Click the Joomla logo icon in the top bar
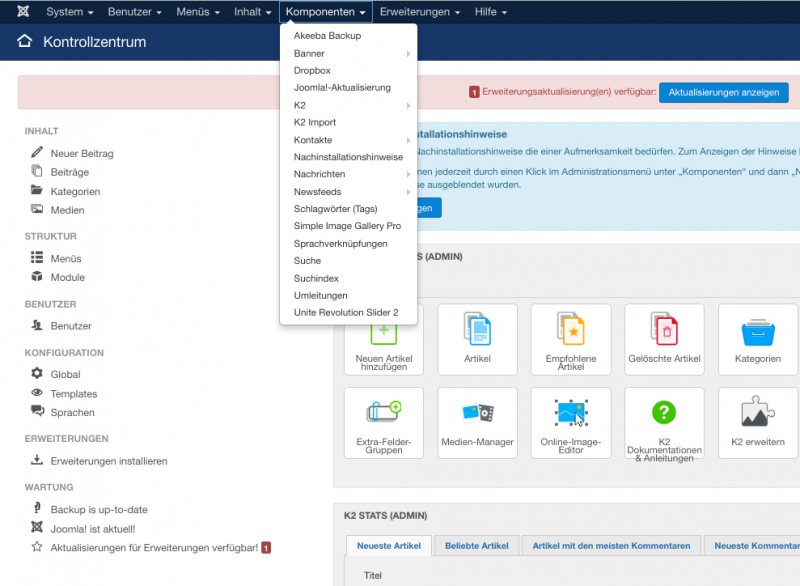The width and height of the screenshot is (800, 586). (x=23, y=11)
